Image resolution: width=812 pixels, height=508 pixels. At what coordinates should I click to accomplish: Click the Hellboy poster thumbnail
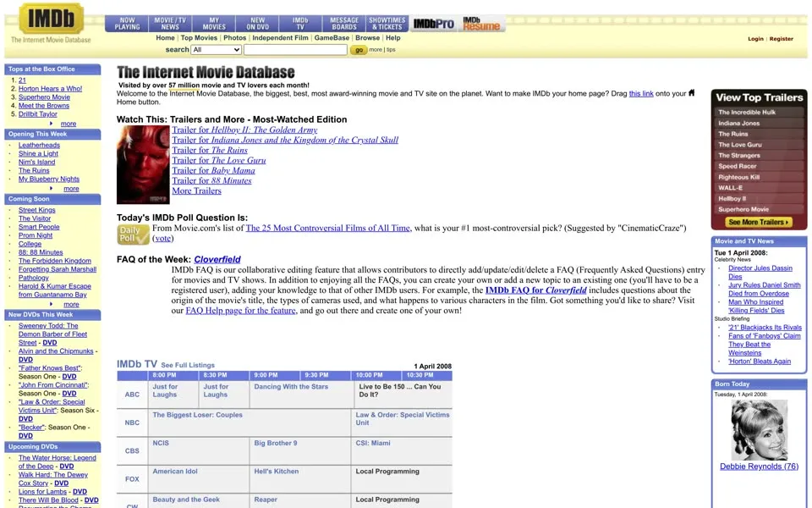143,164
